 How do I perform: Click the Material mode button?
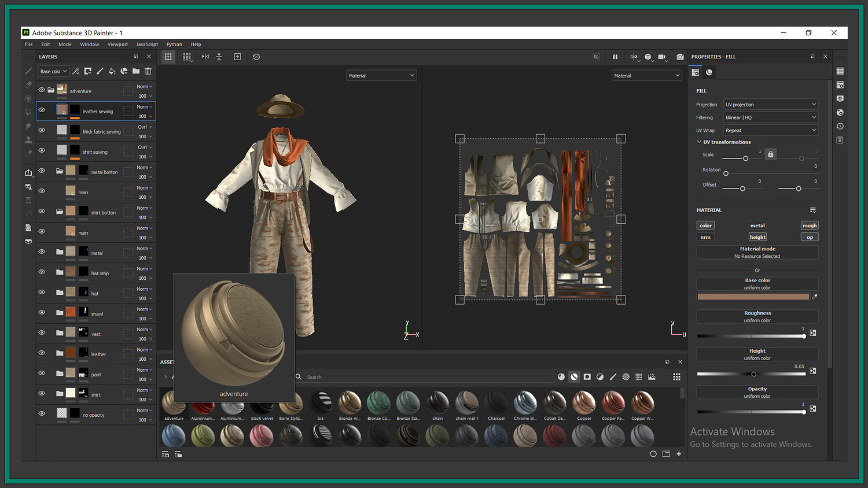(757, 252)
